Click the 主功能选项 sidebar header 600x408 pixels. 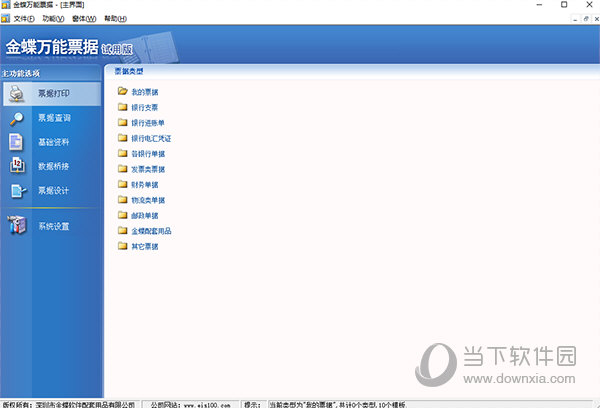click(21, 73)
